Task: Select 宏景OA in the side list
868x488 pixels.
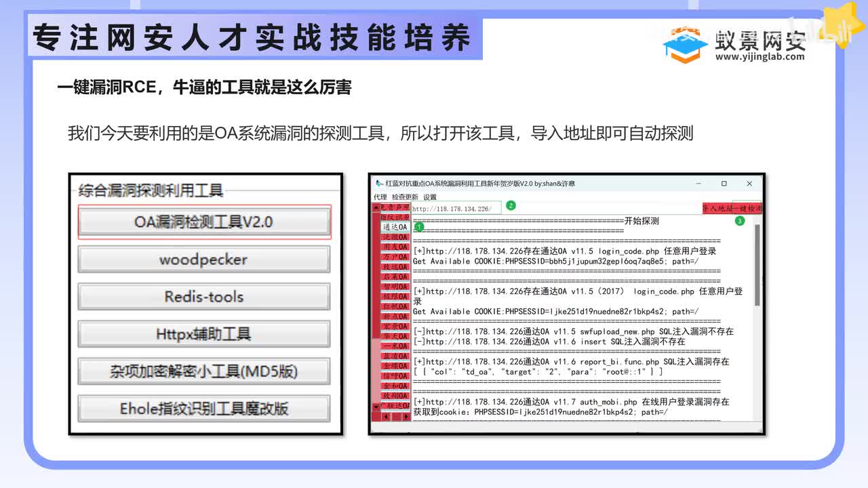Action: [395, 326]
